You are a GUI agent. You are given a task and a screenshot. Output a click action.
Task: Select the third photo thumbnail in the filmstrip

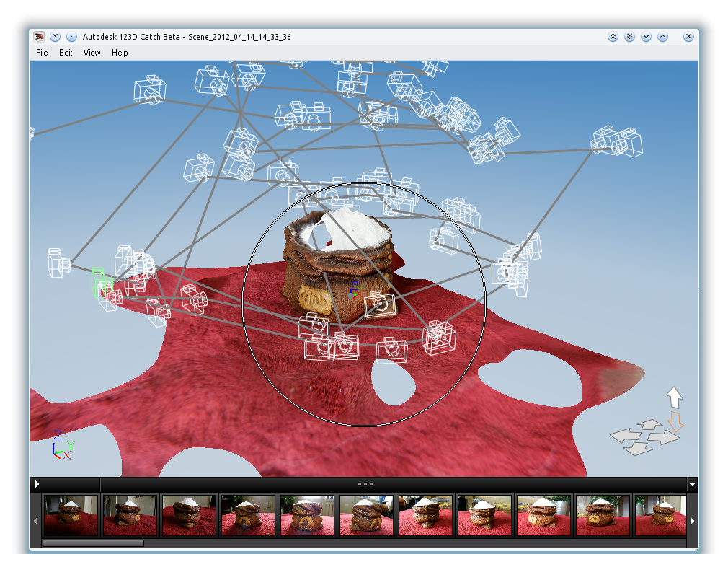pos(189,515)
